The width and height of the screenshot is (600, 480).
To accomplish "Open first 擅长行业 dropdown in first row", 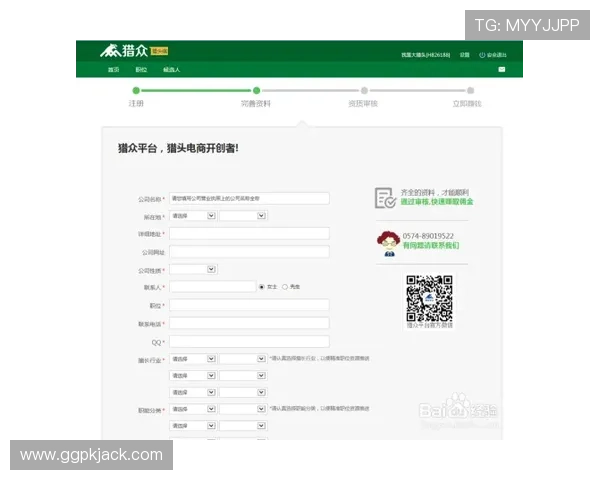I will tap(193, 359).
